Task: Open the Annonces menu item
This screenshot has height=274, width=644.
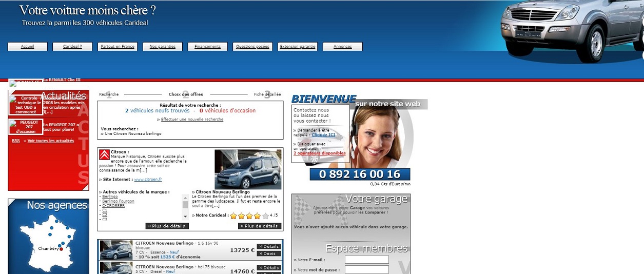Action: (343, 47)
